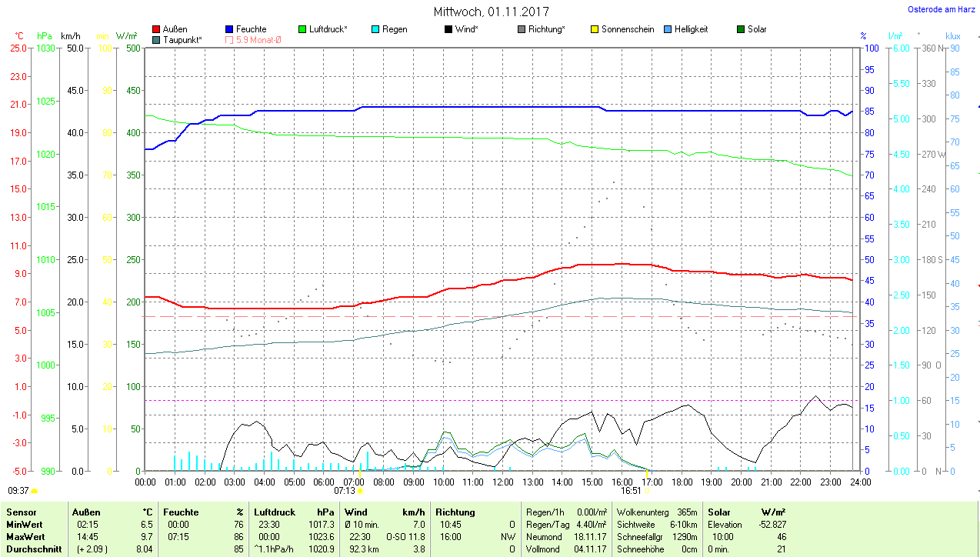Image resolution: width=980 pixels, height=557 pixels.
Task: Click the Solar W/m² table header
Action: [x=746, y=512]
